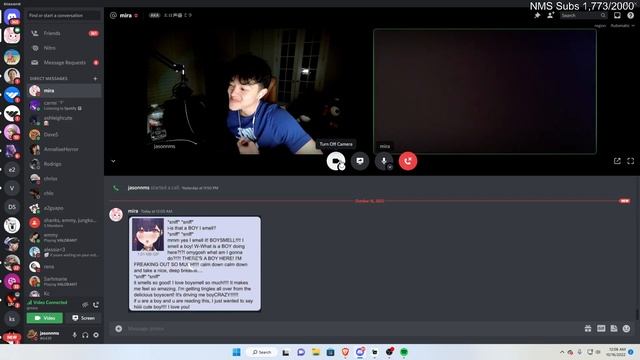
Task: Click mira's avatar beside the message
Action: [116, 215]
